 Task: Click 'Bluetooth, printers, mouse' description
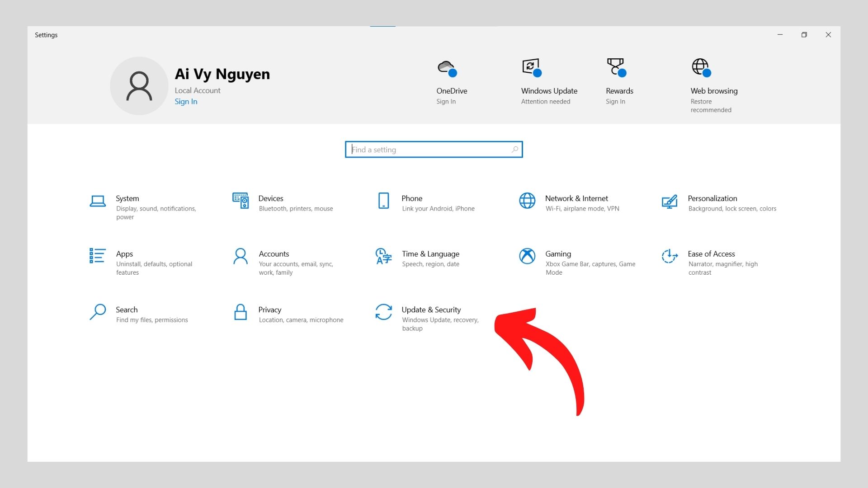click(296, 209)
